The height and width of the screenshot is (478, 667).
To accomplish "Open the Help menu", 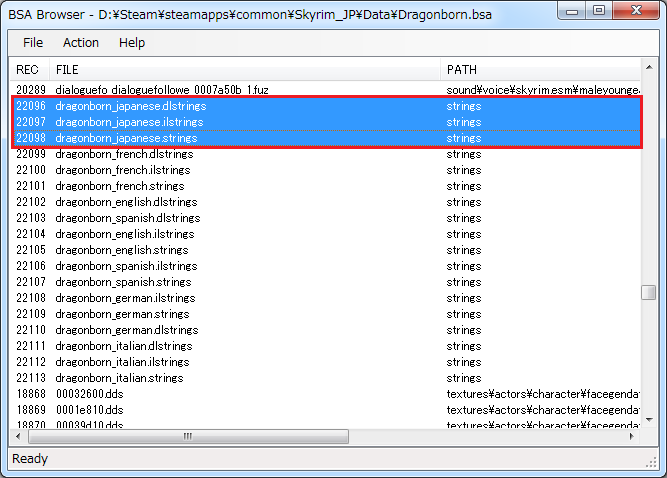I will click(132, 43).
